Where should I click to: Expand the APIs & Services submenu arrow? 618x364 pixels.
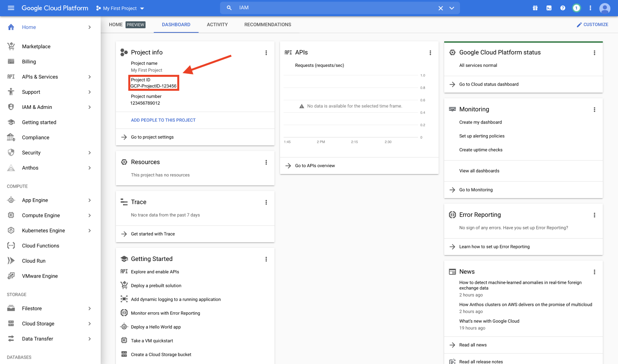[x=90, y=77]
